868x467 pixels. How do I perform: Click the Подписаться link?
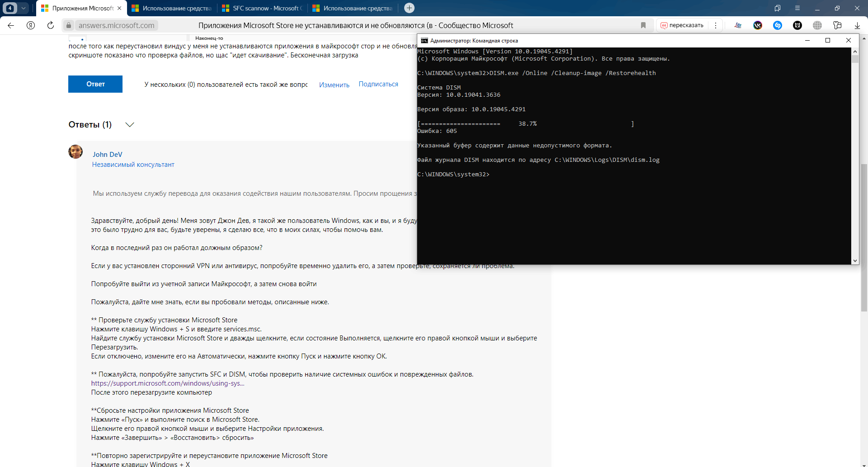pos(378,84)
